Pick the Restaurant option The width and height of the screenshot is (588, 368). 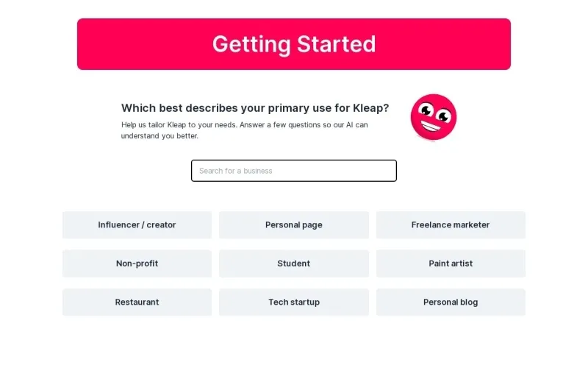(137, 302)
